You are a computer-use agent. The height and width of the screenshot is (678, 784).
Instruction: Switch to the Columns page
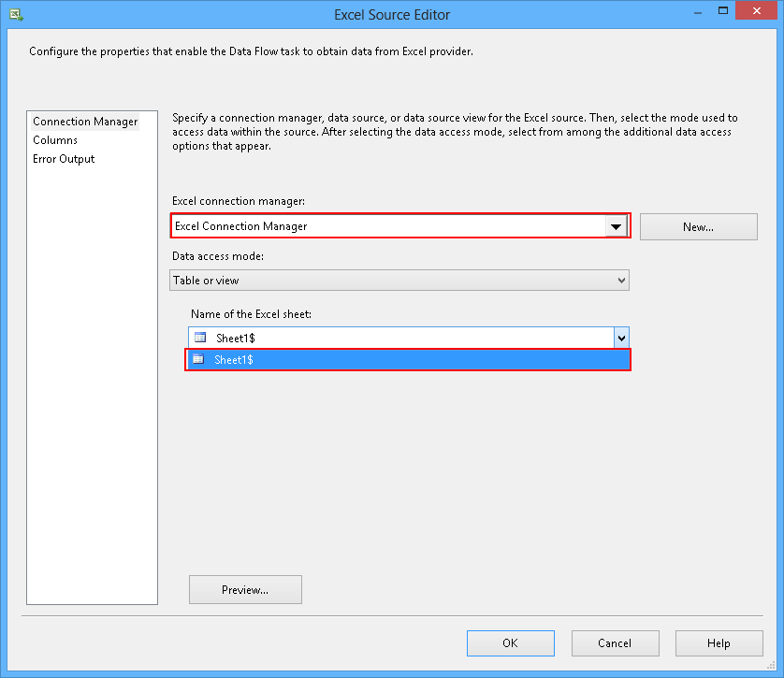(55, 140)
